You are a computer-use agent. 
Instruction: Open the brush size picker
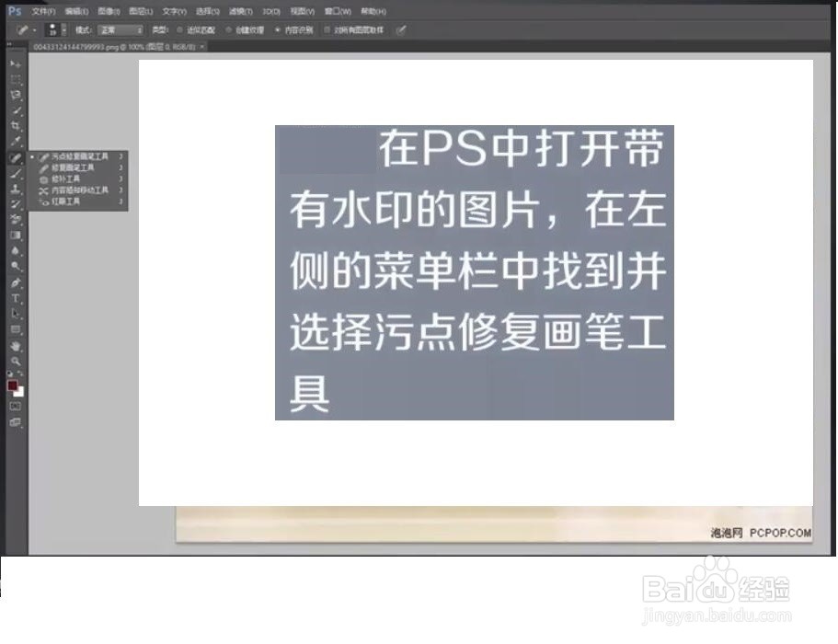(53, 29)
